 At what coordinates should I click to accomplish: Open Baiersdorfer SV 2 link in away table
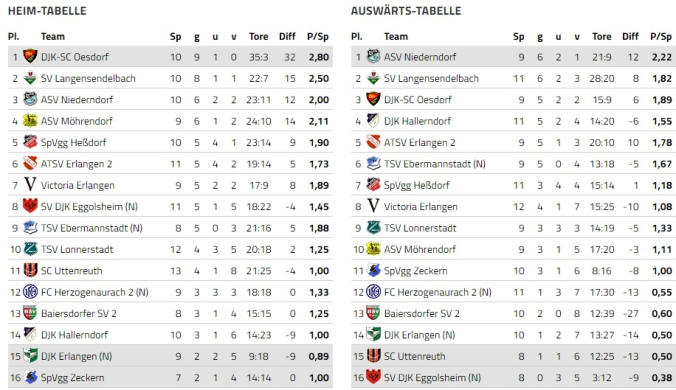tap(422, 314)
